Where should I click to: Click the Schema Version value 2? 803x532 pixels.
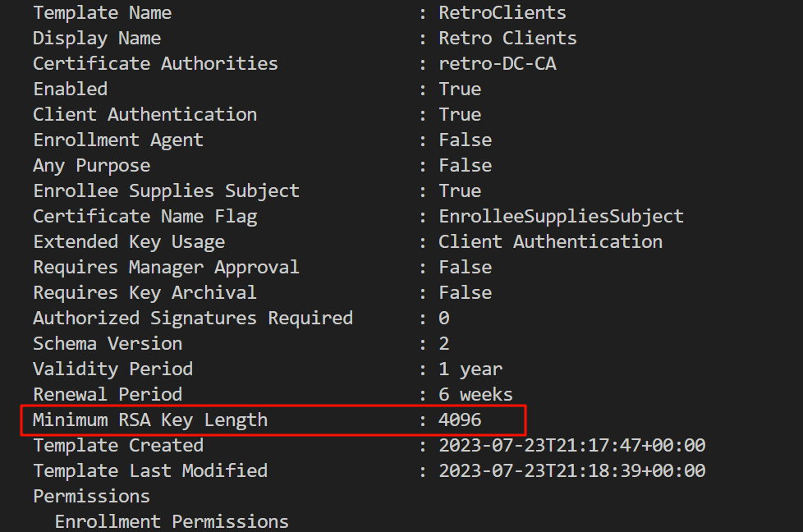[444, 344]
